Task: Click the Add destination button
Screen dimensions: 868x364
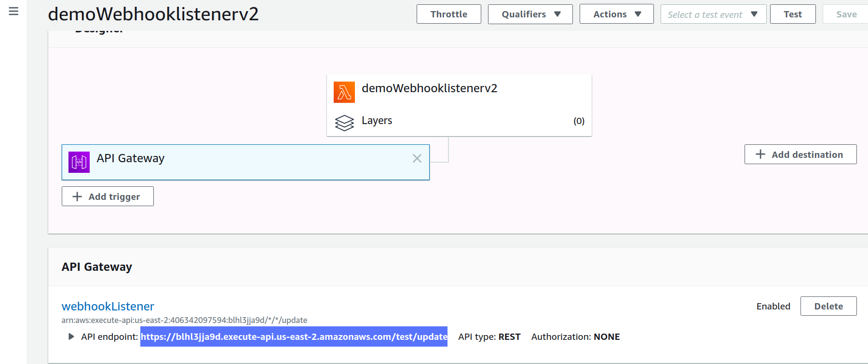Action: click(x=800, y=154)
